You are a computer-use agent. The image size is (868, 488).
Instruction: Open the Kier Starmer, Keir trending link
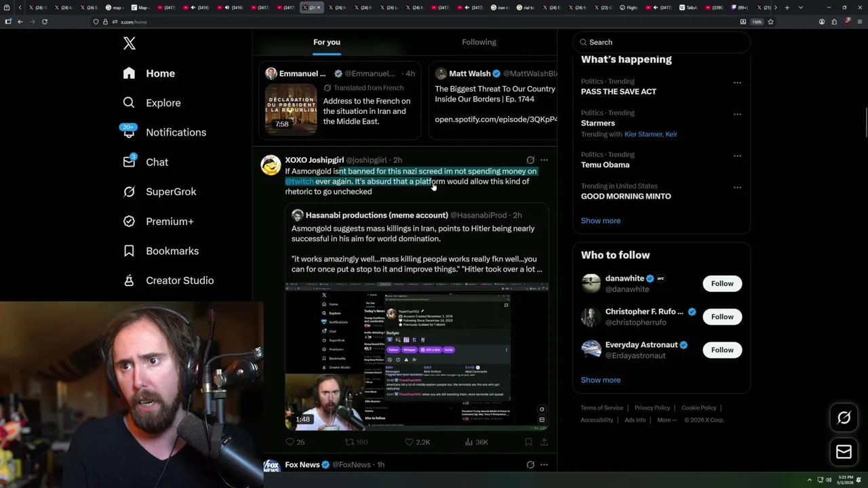(x=650, y=134)
